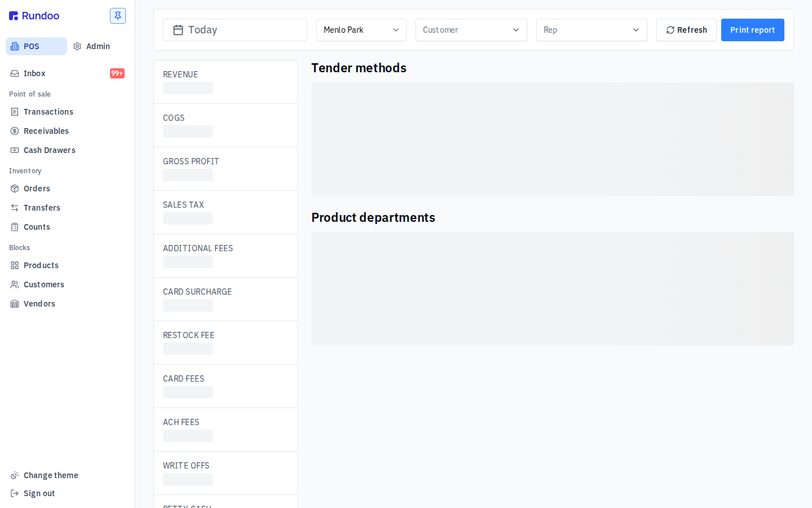The height and width of the screenshot is (508, 812).
Task: Click the Transactions receipt icon
Action: click(15, 112)
